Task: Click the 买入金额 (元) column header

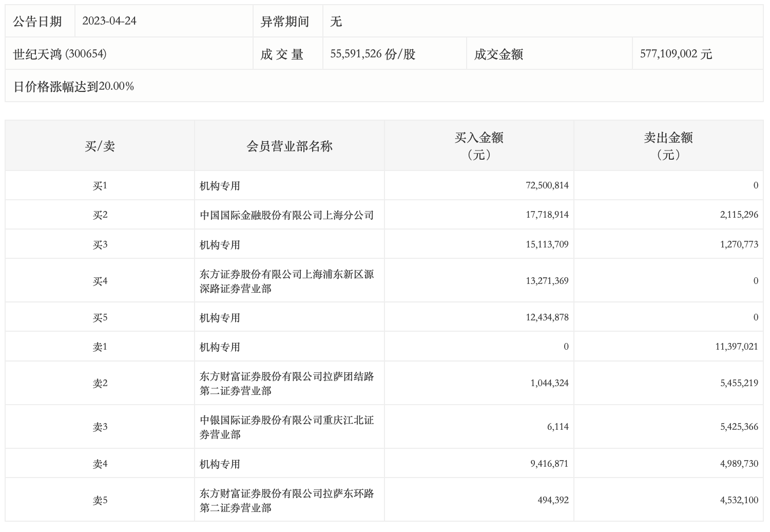Action: pyautogui.click(x=478, y=146)
